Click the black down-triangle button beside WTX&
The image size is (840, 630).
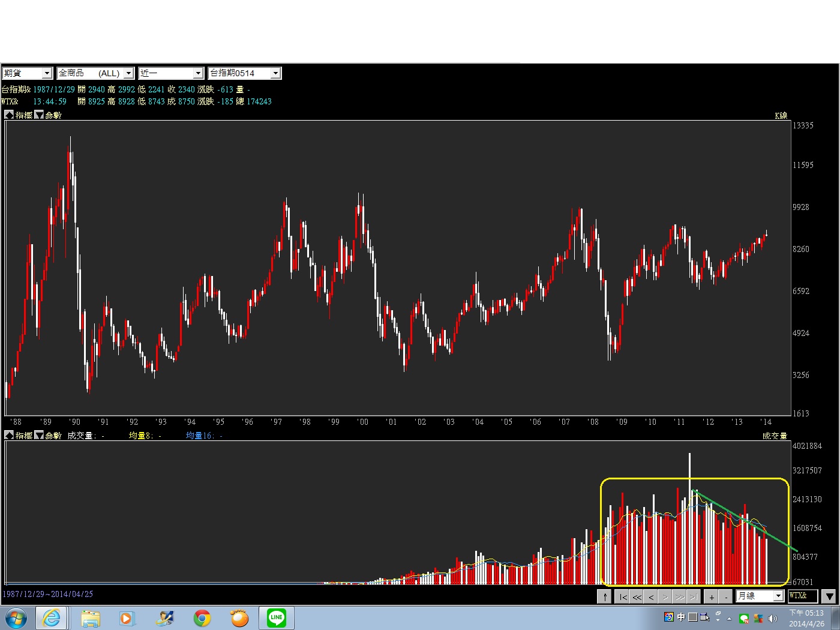click(x=829, y=596)
